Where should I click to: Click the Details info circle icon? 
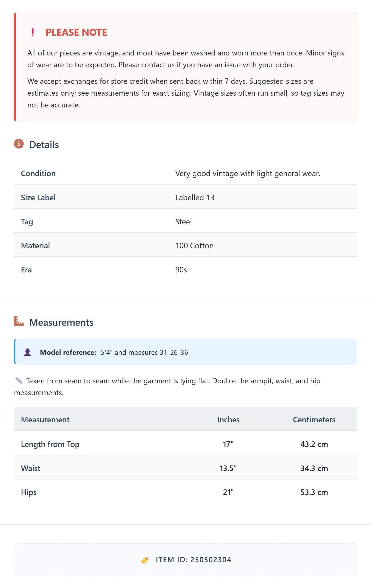(x=19, y=144)
